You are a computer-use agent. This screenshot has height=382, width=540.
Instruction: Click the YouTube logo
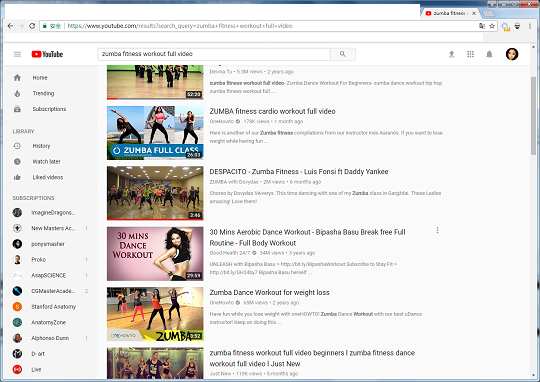[47, 54]
